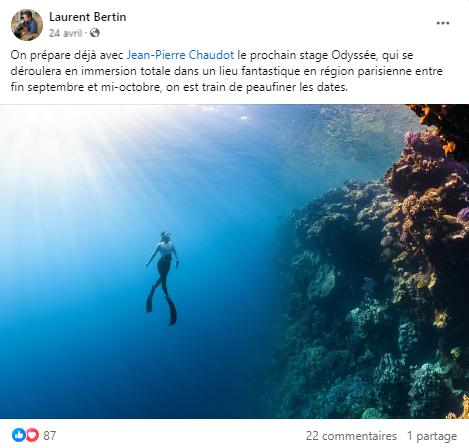
Task: Open the underwater photo in full view
Action: tap(234, 261)
